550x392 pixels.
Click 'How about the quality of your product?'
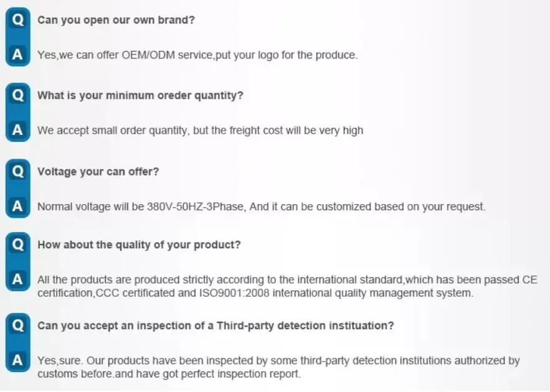coord(140,245)
